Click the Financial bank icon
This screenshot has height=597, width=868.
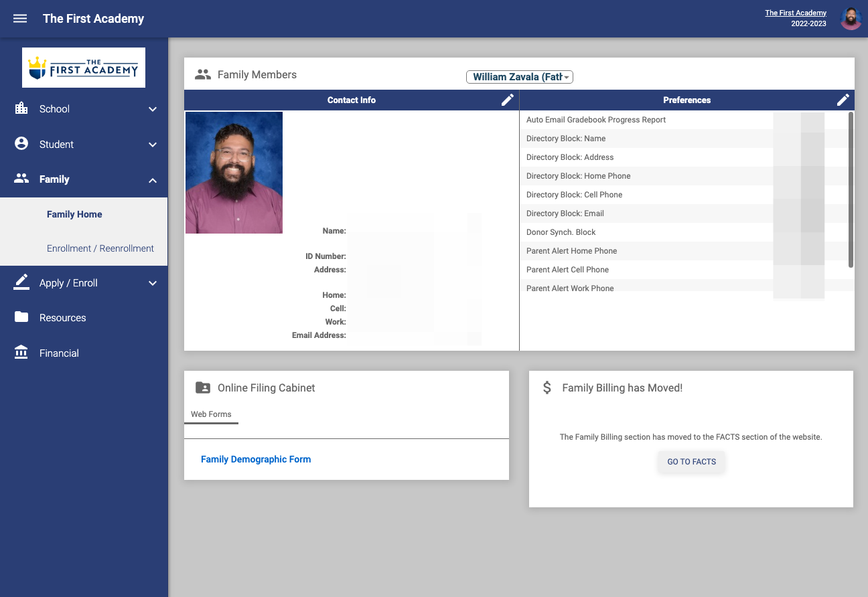click(x=21, y=353)
